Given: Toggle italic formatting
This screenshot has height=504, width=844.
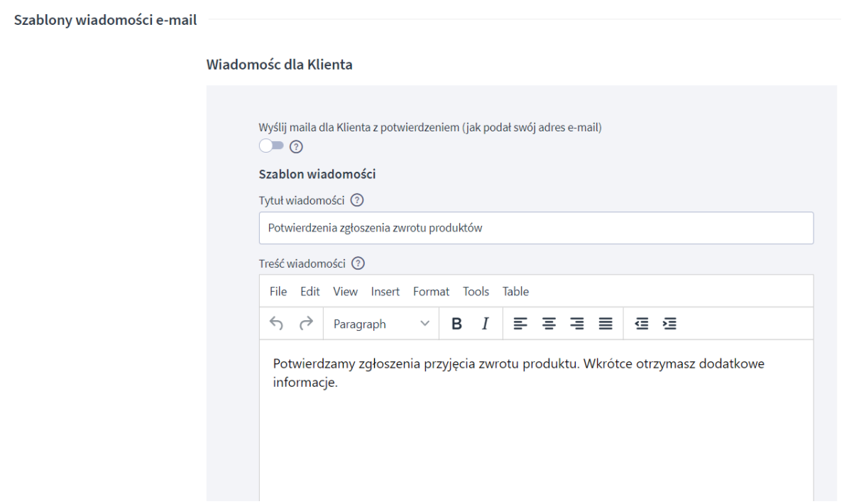Looking at the screenshot, I should coord(486,324).
